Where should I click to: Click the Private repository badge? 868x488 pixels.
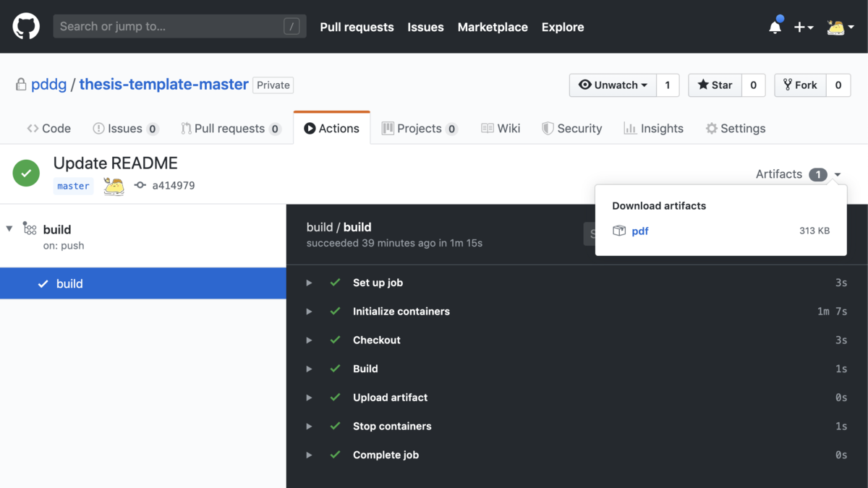click(273, 85)
